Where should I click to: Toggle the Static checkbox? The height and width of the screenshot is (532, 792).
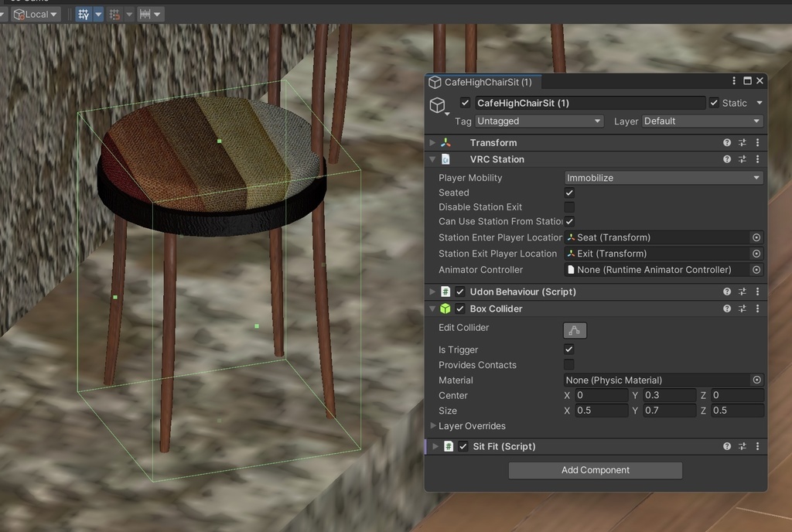pos(713,102)
